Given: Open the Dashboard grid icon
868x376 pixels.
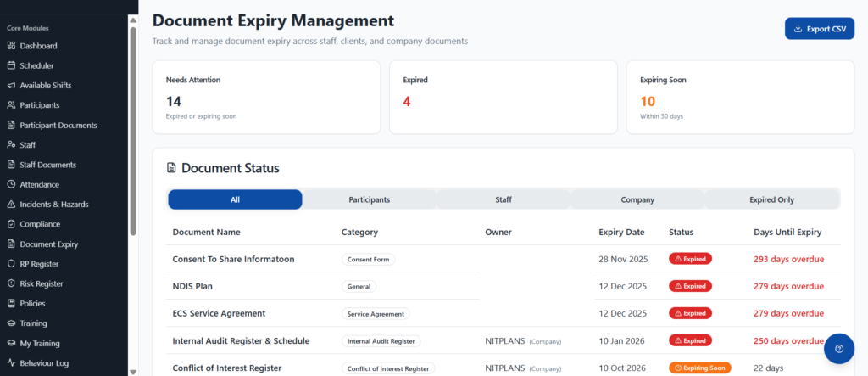Looking at the screenshot, I should [11, 46].
